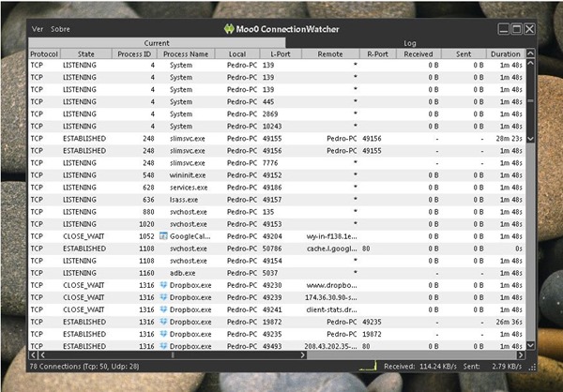Sort by the Process Name column header
This screenshot has width=563, height=392.
coord(186,53)
